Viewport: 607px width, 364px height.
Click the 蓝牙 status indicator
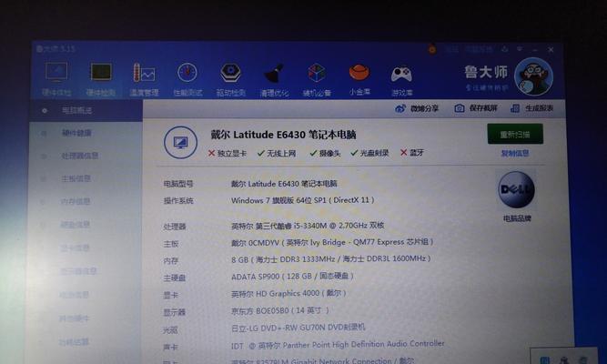412,153
